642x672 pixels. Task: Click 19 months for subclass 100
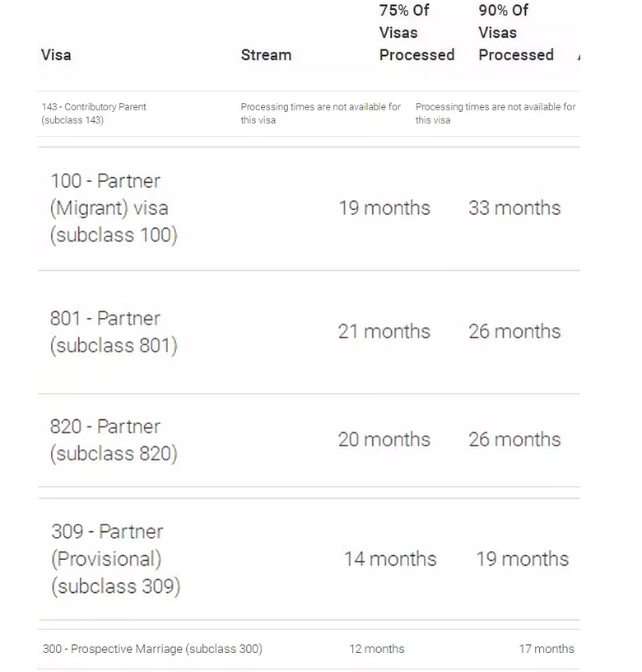point(384,208)
